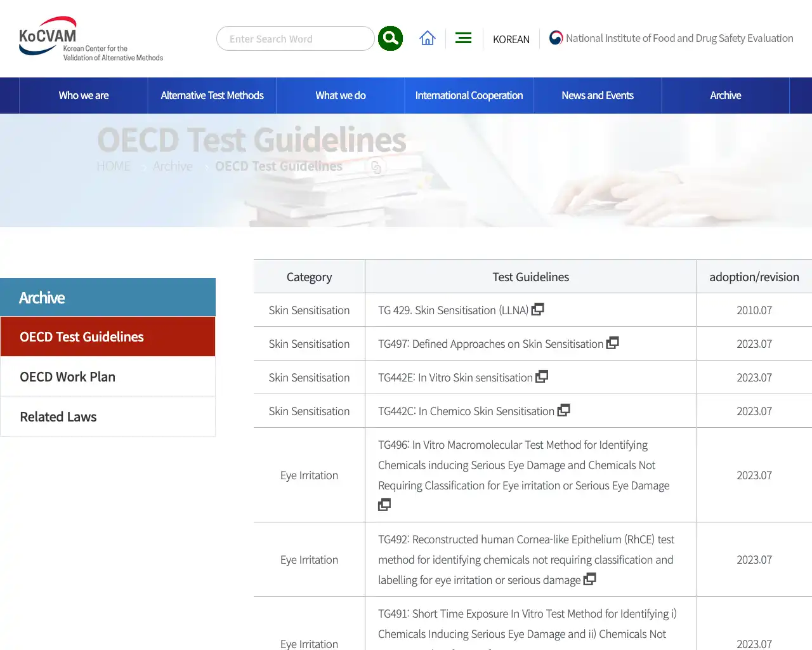Click the date cell in TG497 row
The height and width of the screenshot is (650, 812).
click(x=754, y=344)
